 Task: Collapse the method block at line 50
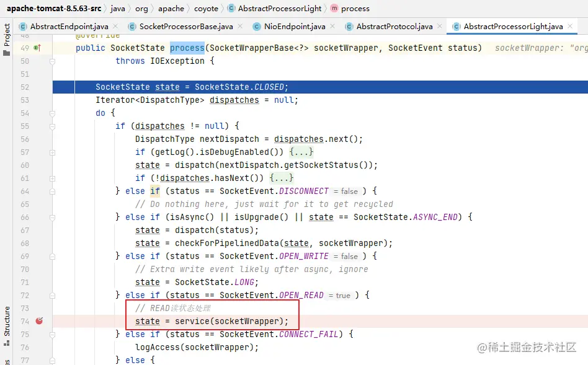click(x=53, y=61)
